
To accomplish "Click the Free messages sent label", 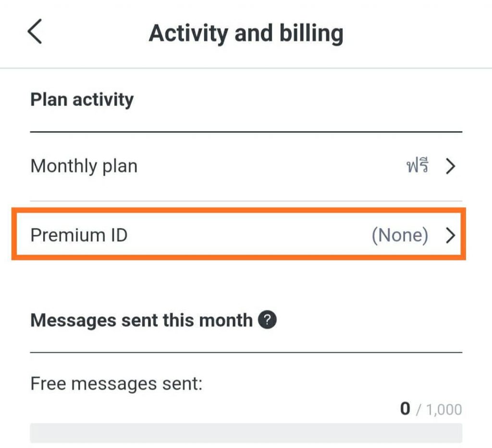I will 116,384.
